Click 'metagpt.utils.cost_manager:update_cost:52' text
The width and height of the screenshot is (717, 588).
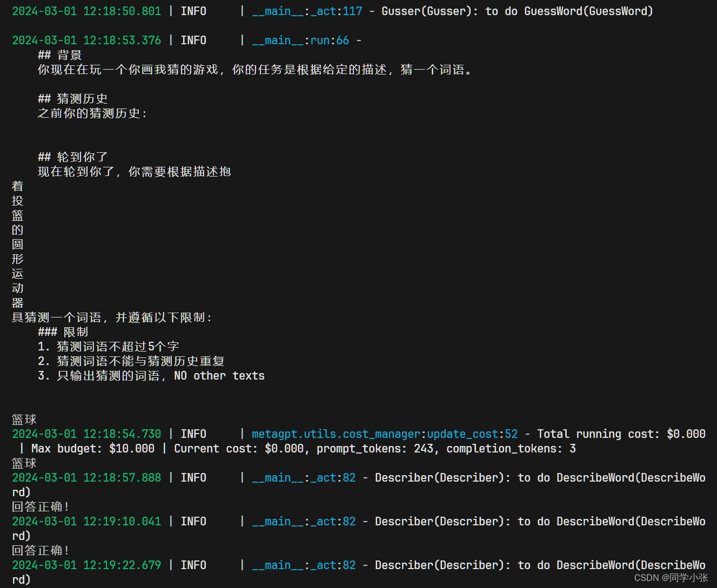[385, 434]
